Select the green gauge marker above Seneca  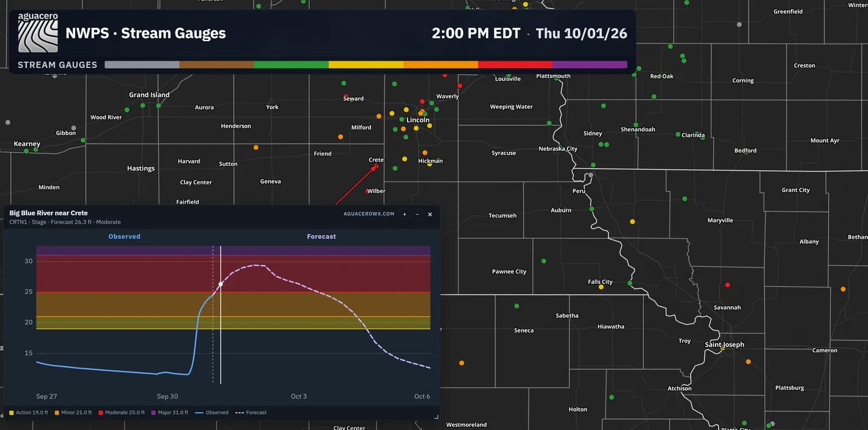pos(516,306)
